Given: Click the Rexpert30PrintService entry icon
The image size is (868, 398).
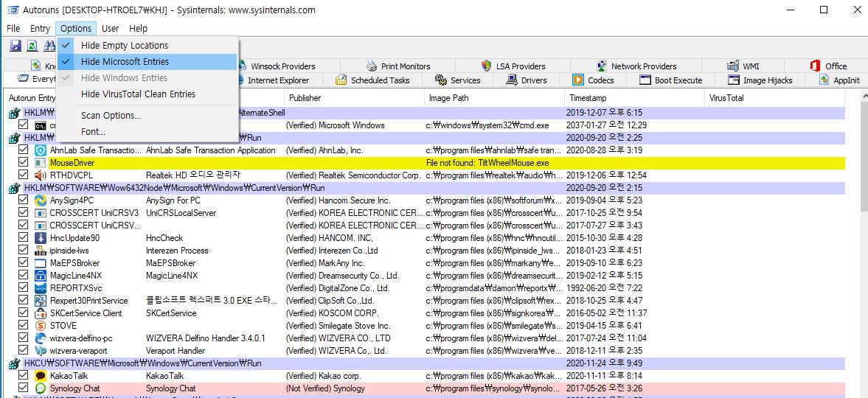Looking at the screenshot, I should point(41,301).
